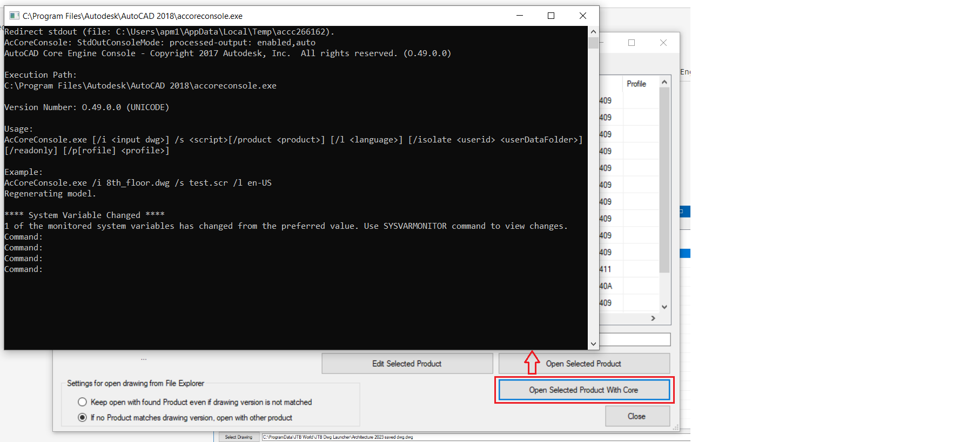Viewport: 980px width, 442px height.
Task: Select the list row showing 40A
Action: pos(629,286)
